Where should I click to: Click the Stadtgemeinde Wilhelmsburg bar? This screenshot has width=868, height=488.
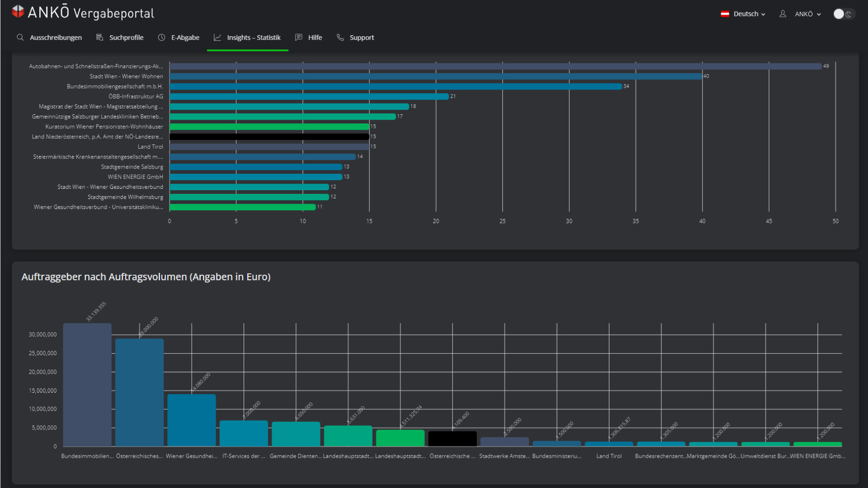250,197
